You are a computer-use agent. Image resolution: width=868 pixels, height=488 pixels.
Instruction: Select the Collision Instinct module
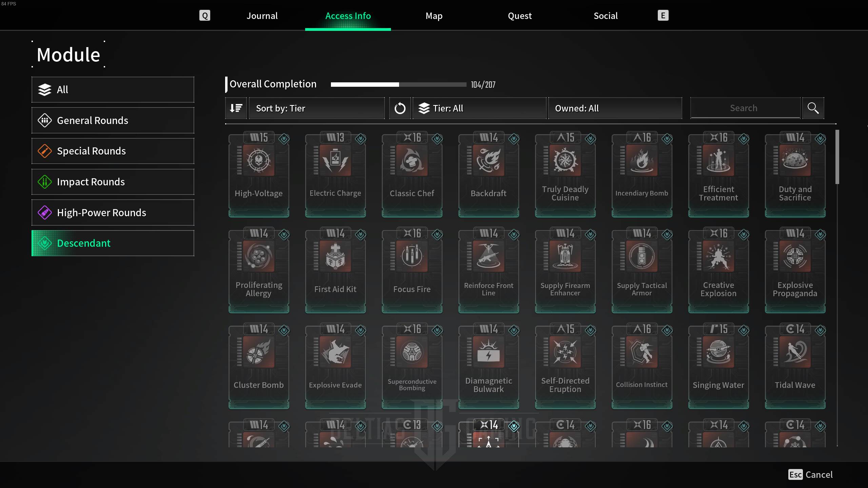pyautogui.click(x=642, y=366)
